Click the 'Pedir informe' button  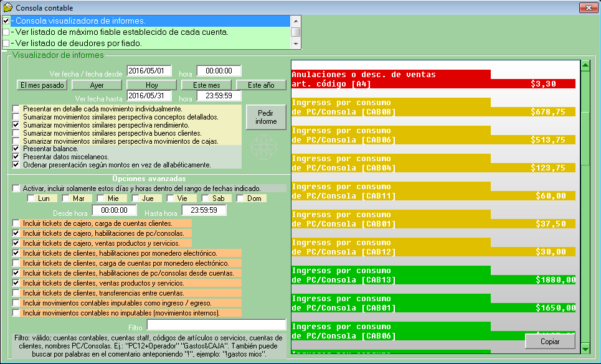[266, 117]
